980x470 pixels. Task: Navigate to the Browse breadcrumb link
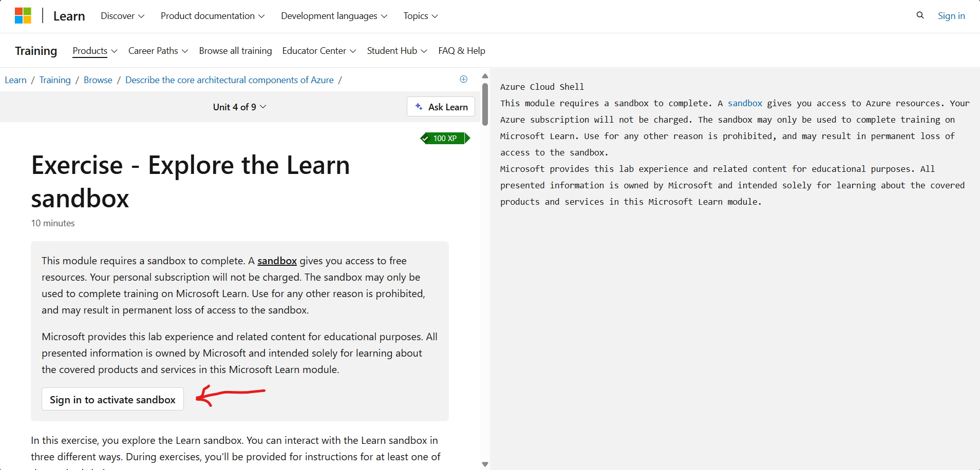pyautogui.click(x=98, y=80)
